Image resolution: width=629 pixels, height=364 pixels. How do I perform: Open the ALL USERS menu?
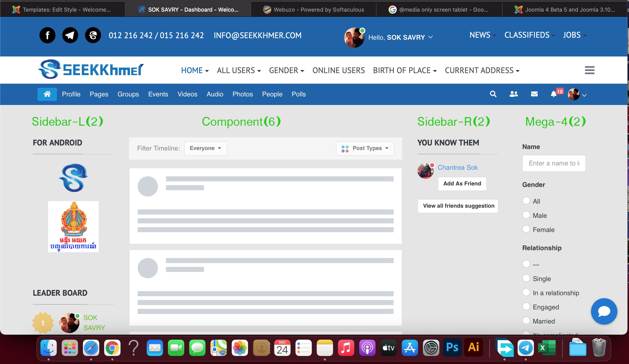pos(239,70)
